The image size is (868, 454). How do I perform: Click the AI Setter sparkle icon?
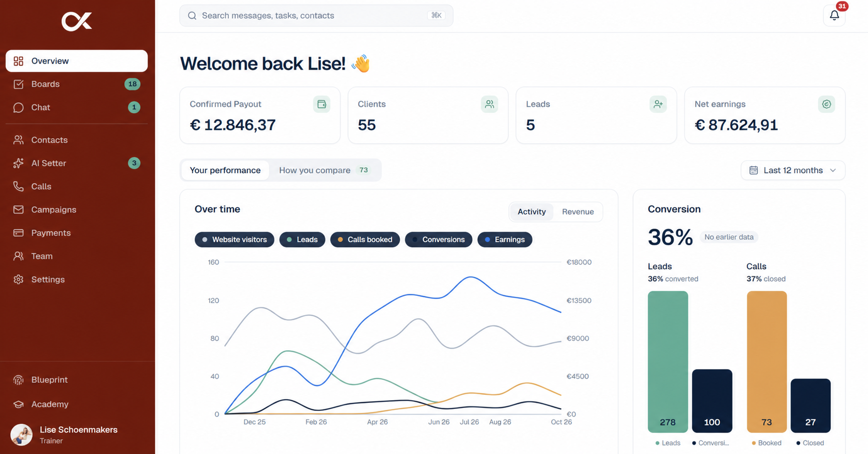coord(19,163)
